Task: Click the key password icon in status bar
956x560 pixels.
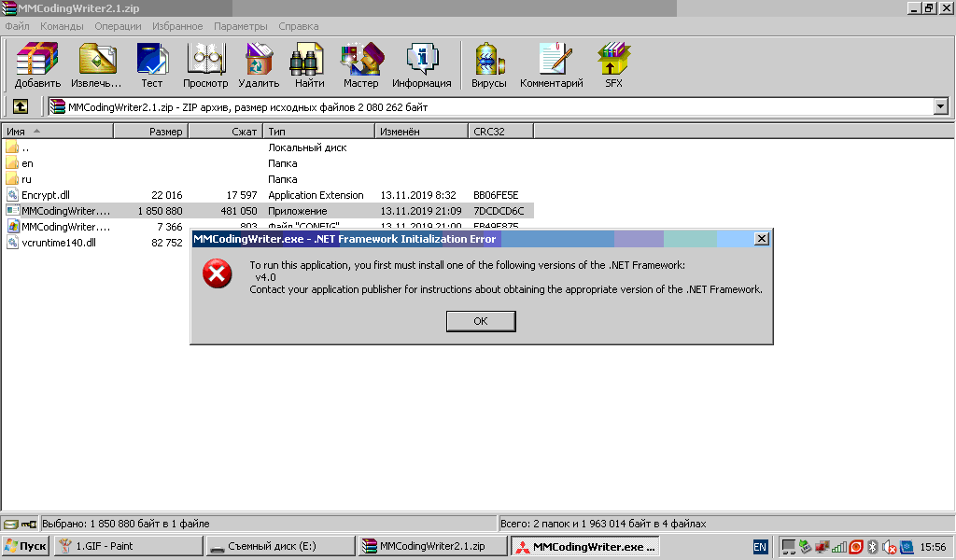Action: tap(29, 524)
